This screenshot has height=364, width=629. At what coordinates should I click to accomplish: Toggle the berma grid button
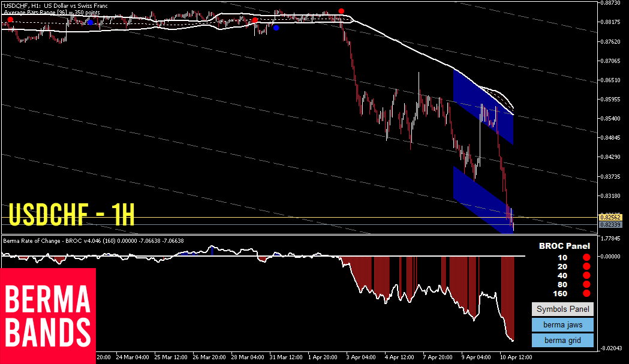[x=563, y=341]
